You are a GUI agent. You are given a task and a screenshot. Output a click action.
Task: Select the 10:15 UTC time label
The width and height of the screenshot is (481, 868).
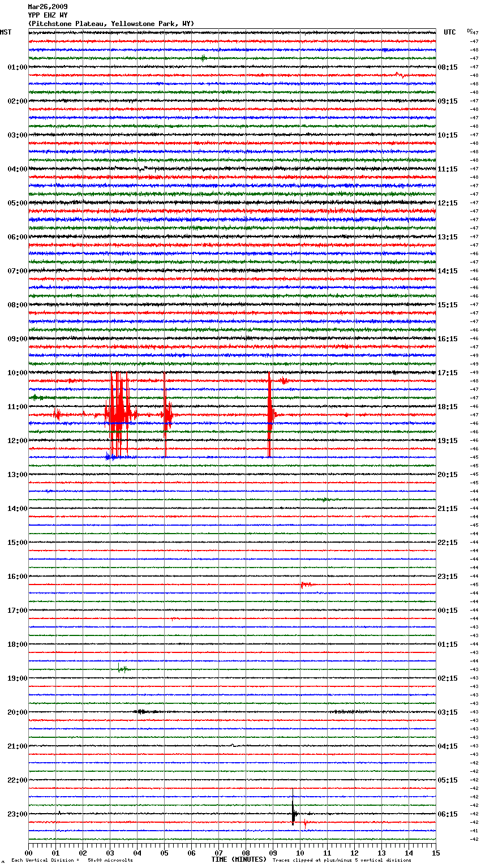[x=448, y=135]
